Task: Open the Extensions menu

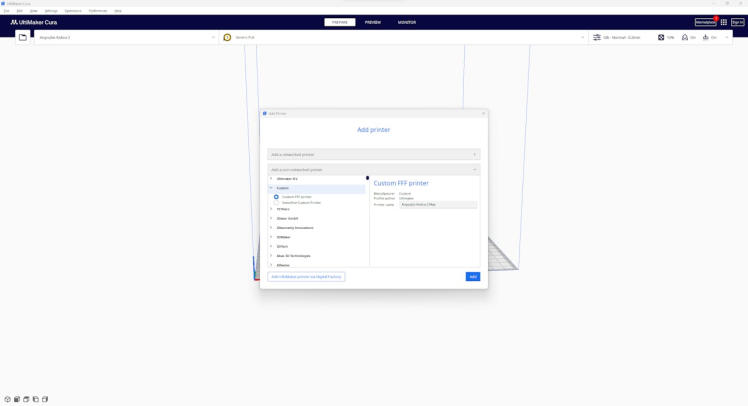Action: (73, 10)
